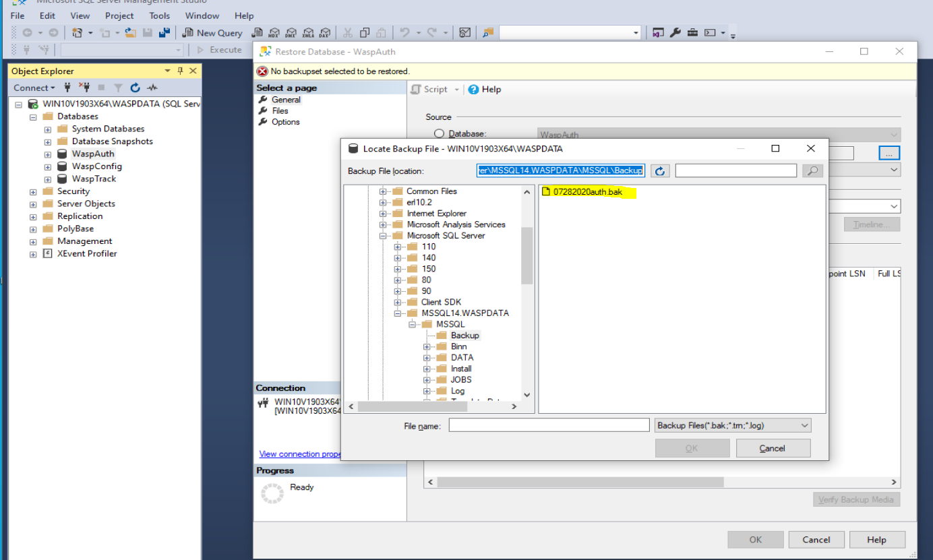This screenshot has height=560, width=933.
Task: Collapse the MSSQL14.WASPDATA folder
Action: pos(398,313)
